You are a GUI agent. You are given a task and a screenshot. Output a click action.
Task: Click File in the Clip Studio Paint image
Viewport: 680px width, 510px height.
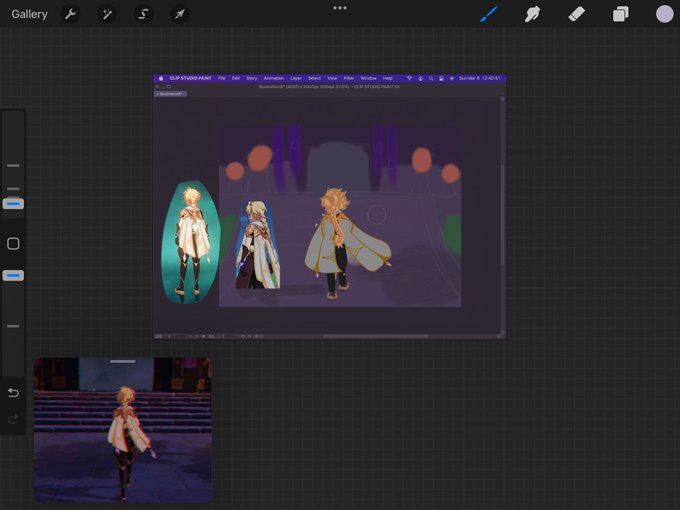pos(222,78)
